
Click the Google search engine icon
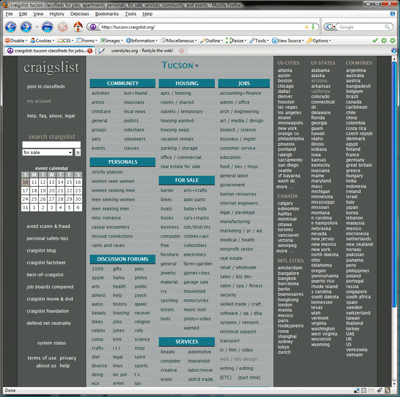330,27
